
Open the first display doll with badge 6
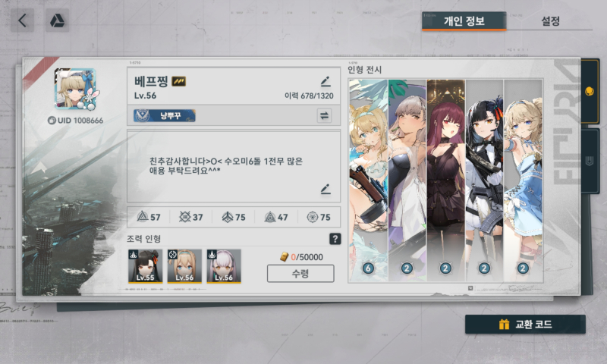368,180
